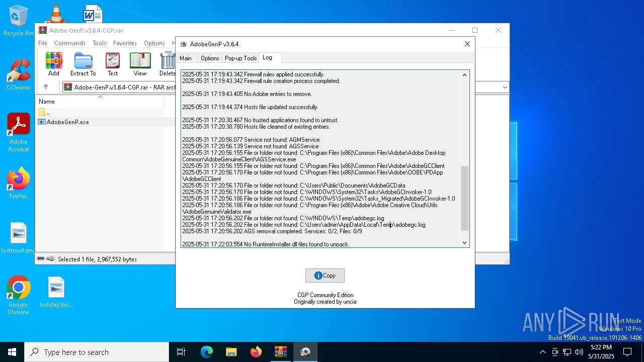Expand the WinRAR address bar dropdown
The image size is (644, 362).
pos(505,87)
